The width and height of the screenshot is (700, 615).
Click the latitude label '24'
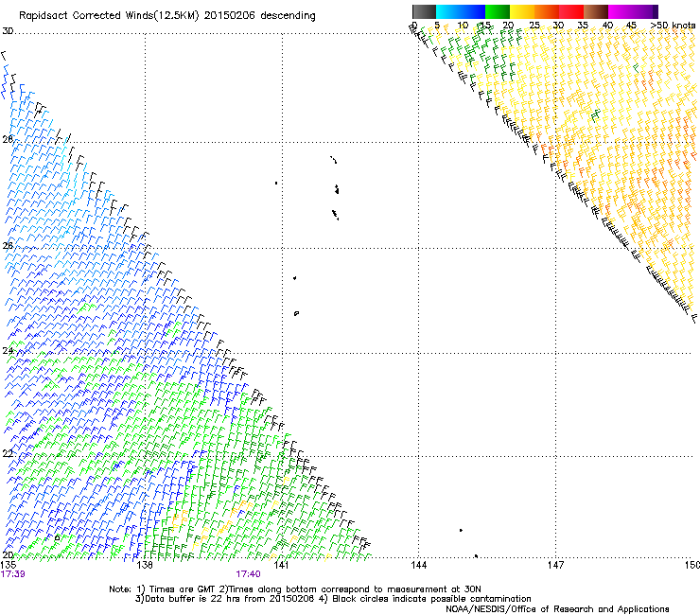point(8,351)
